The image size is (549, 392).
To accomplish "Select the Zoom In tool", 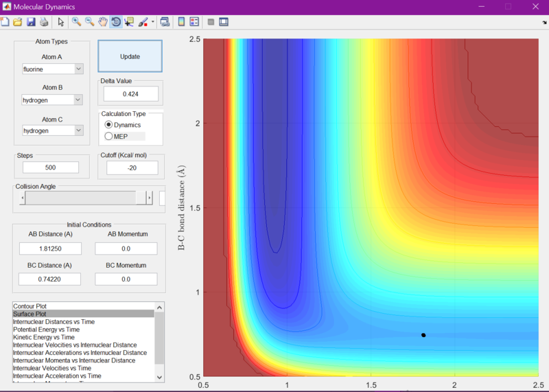I will [x=76, y=22].
